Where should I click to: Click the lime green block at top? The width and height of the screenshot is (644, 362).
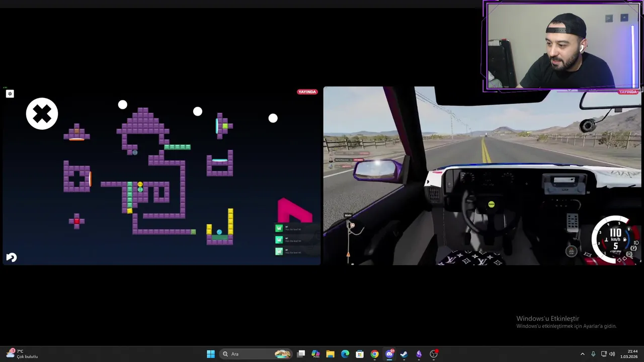[224, 126]
